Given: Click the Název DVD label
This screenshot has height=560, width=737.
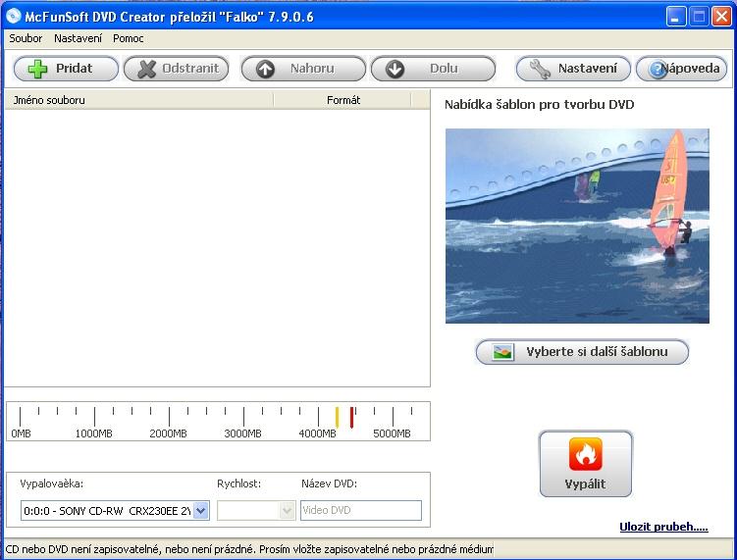Looking at the screenshot, I should (329, 484).
